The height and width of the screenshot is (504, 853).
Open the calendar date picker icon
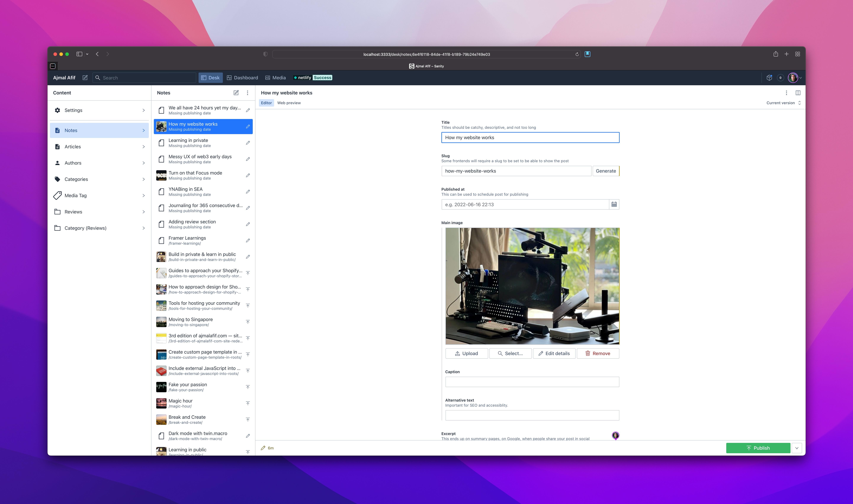tap(614, 204)
